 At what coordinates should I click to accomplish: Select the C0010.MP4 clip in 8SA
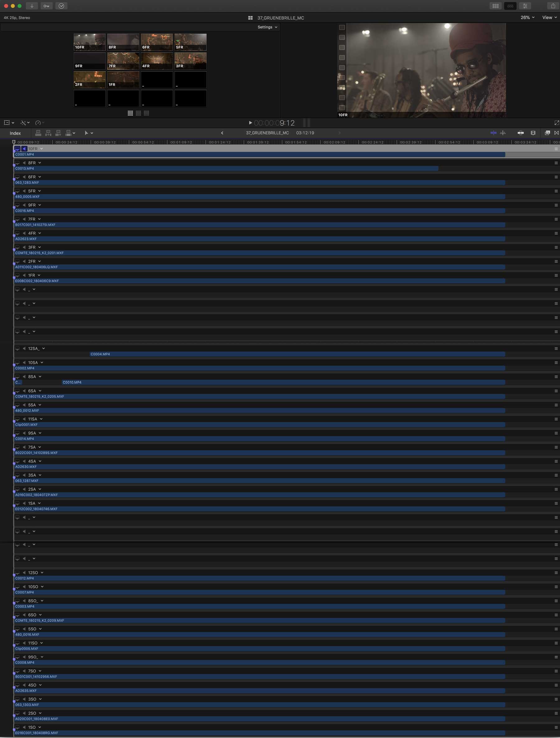[283, 382]
